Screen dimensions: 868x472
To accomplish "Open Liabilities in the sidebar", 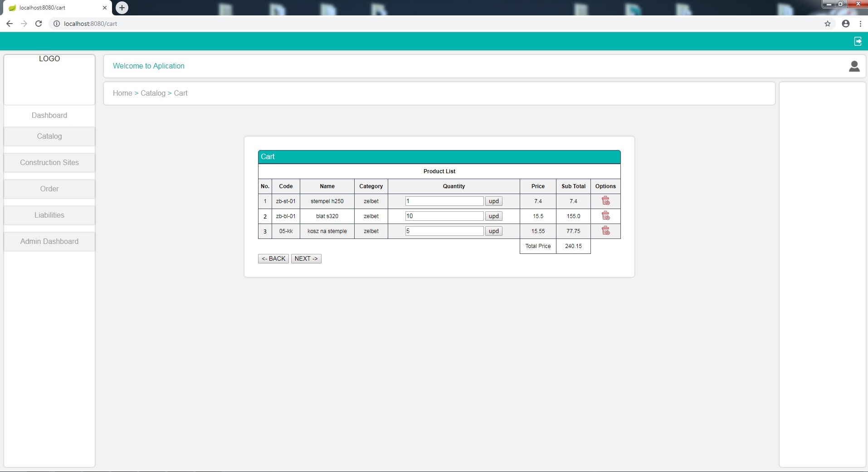I will (x=49, y=215).
